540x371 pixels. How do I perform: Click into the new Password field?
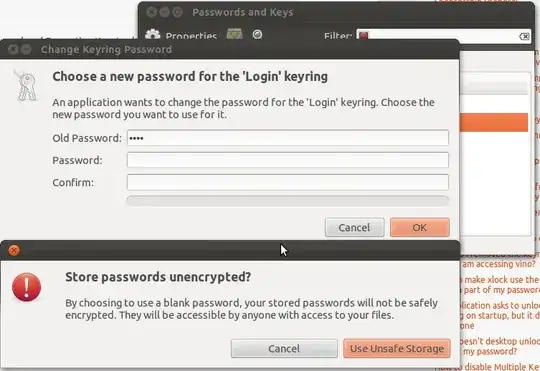[x=288, y=160]
